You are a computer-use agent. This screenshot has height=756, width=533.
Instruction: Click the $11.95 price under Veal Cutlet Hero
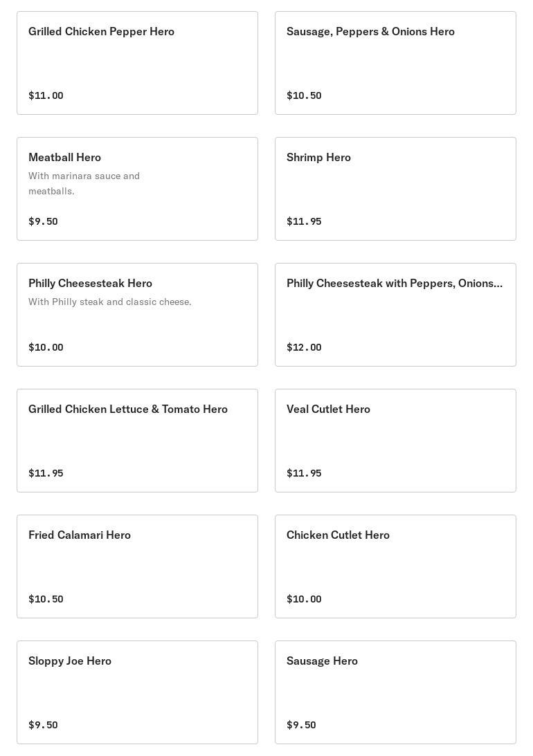(304, 473)
